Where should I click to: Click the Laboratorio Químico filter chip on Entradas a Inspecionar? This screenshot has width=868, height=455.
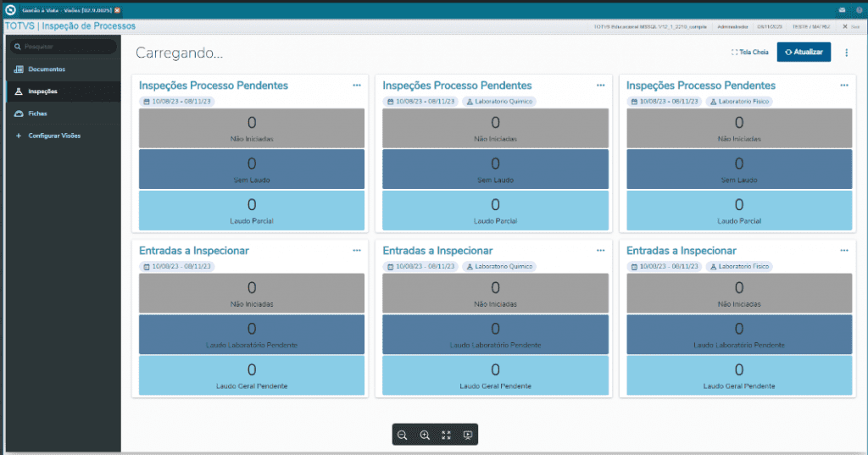pos(499,266)
